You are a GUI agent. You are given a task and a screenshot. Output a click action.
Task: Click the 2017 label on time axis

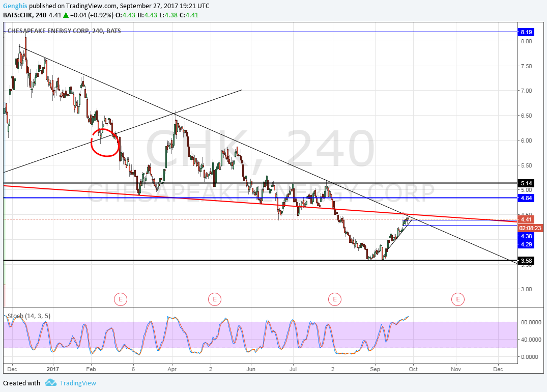pyautogui.click(x=53, y=369)
